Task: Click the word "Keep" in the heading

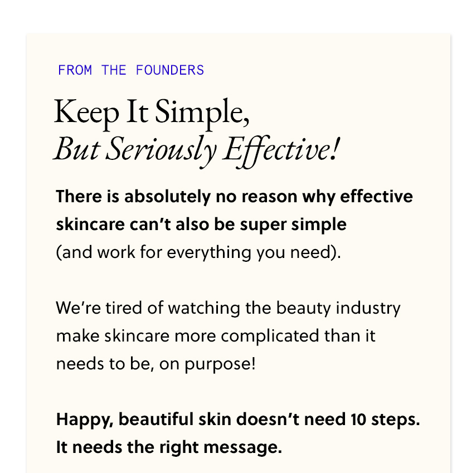Action: (86, 113)
